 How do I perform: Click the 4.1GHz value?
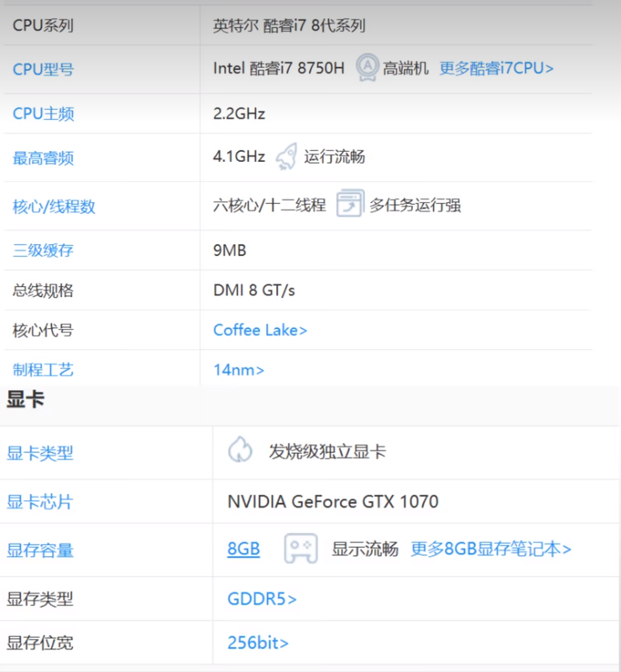click(239, 156)
